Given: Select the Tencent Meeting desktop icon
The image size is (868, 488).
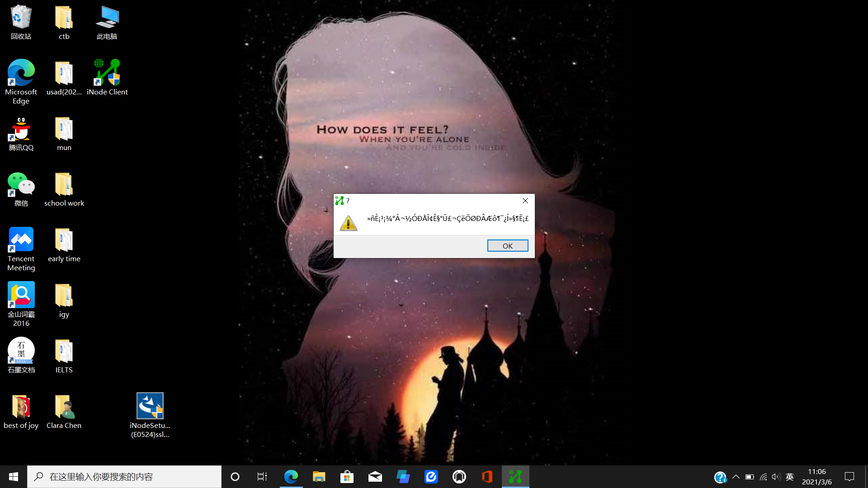Looking at the screenshot, I should point(21,240).
